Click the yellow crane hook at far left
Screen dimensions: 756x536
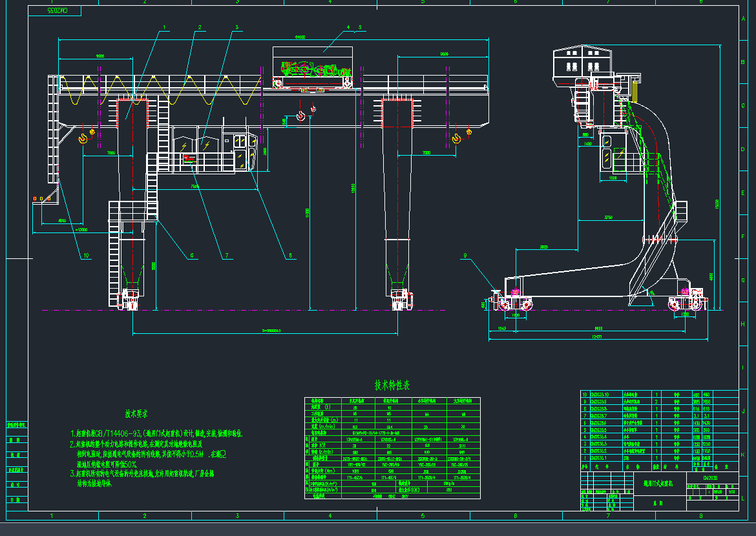83,139
